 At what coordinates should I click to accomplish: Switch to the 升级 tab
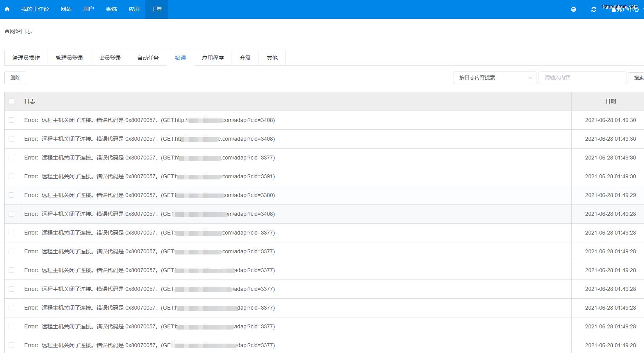(x=245, y=58)
